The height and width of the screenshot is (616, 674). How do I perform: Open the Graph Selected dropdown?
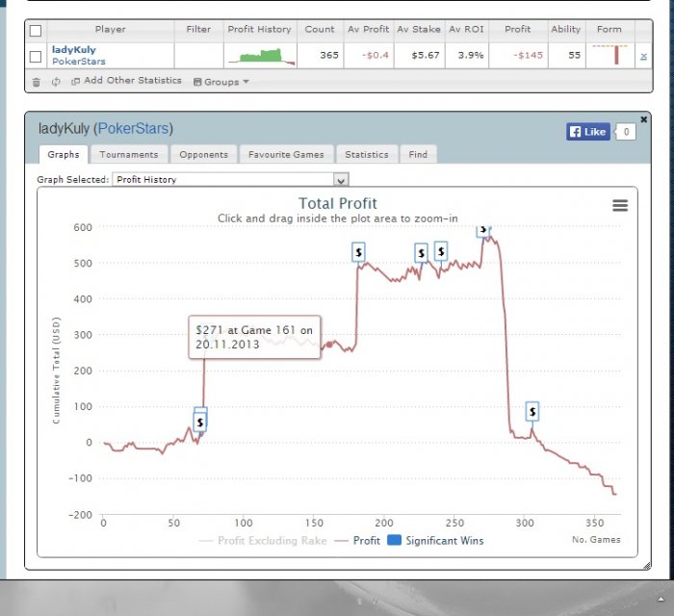[x=230, y=180]
